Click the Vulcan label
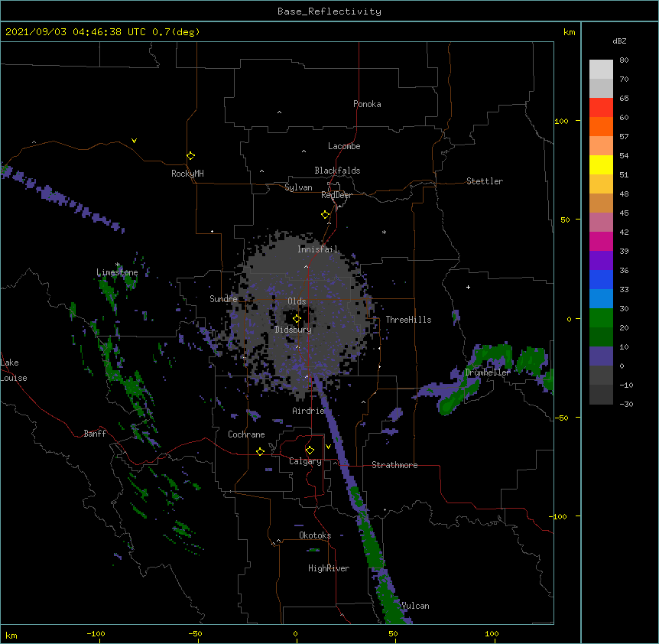This screenshot has width=659, height=644. coord(415,606)
